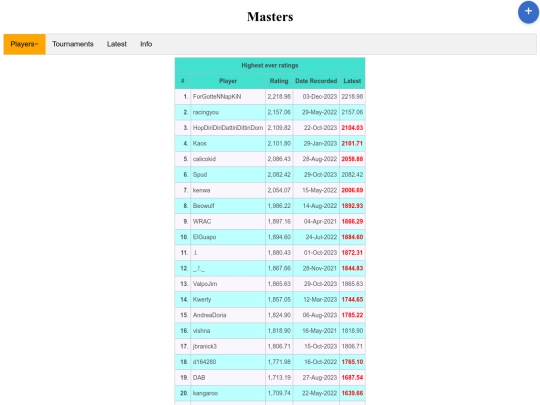Select player Spud

click(x=200, y=175)
